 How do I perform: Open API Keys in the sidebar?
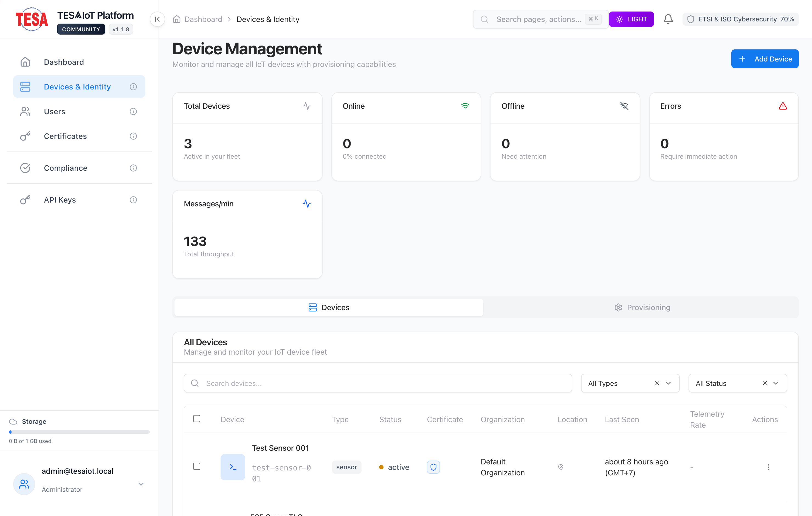coord(79,200)
